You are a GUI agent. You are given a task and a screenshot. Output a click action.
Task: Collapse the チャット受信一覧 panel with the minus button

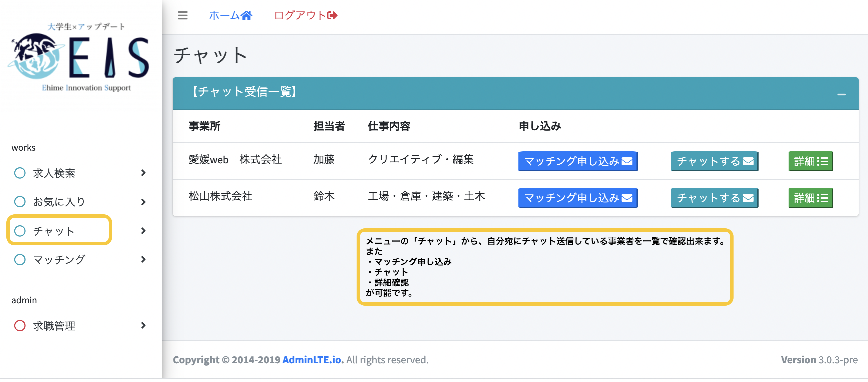click(x=841, y=94)
